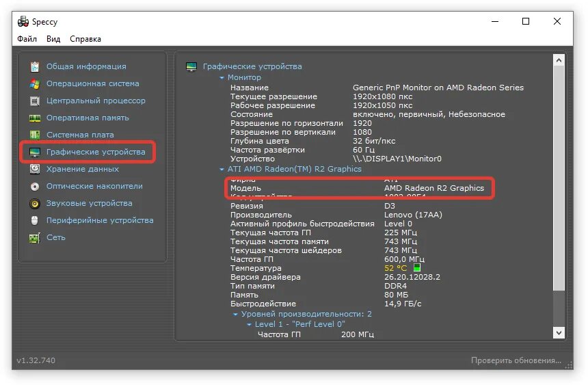
Task: Open Периферийные устройства section
Action: click(100, 220)
